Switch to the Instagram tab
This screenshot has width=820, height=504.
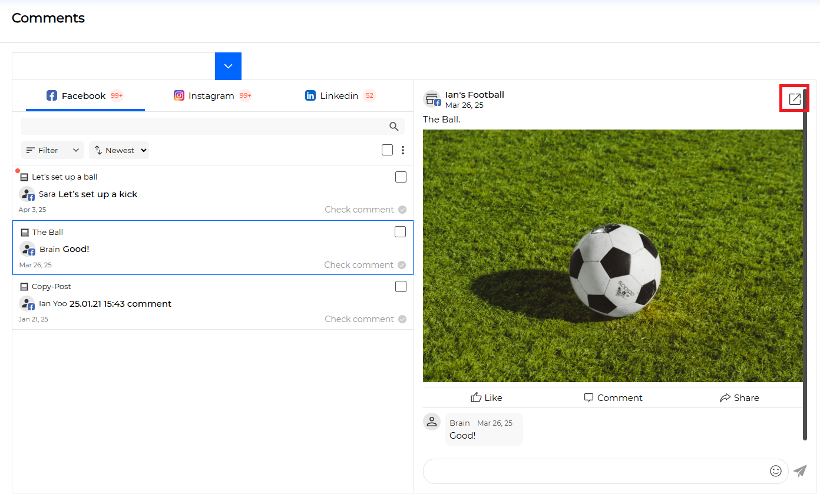[213, 95]
